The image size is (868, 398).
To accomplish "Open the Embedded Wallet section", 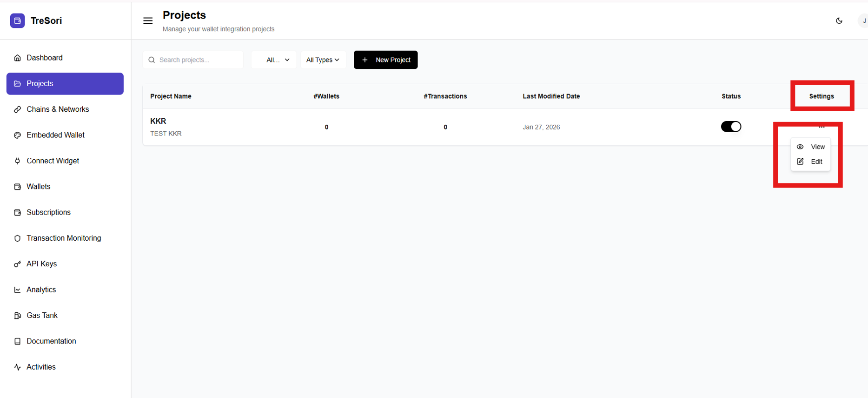I will [55, 135].
